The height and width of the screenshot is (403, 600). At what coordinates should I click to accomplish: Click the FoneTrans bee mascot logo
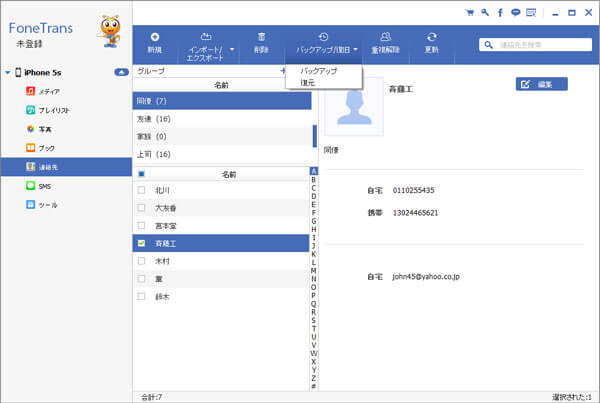pos(110,31)
